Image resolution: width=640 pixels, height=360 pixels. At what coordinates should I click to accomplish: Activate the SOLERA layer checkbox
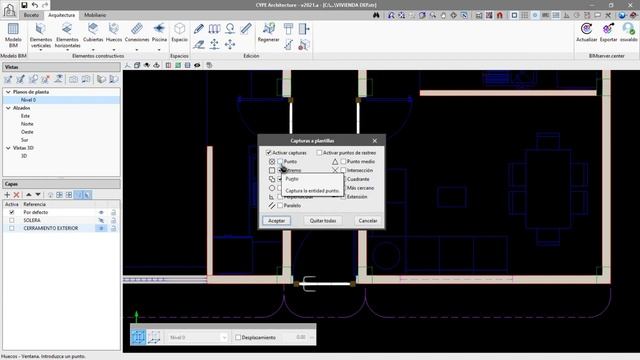tap(11, 220)
